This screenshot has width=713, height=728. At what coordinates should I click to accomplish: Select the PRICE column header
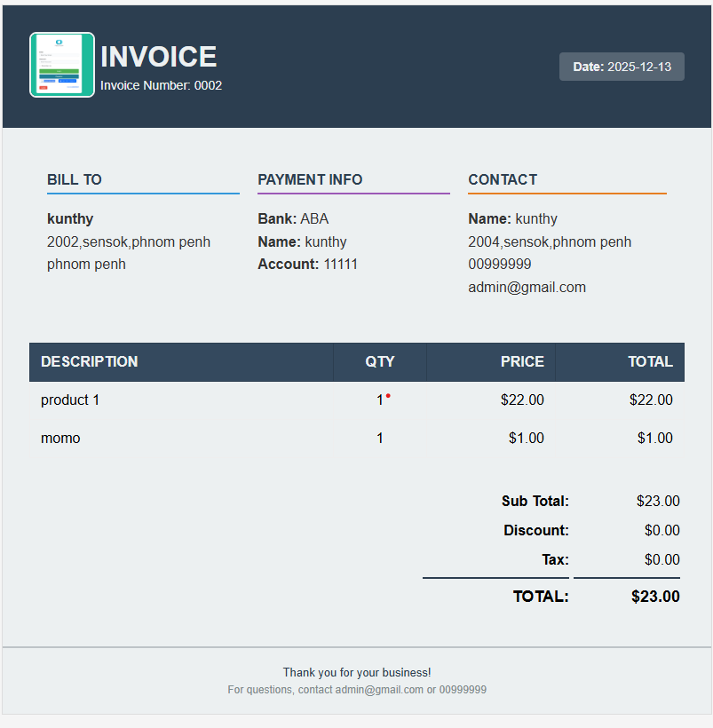(522, 361)
